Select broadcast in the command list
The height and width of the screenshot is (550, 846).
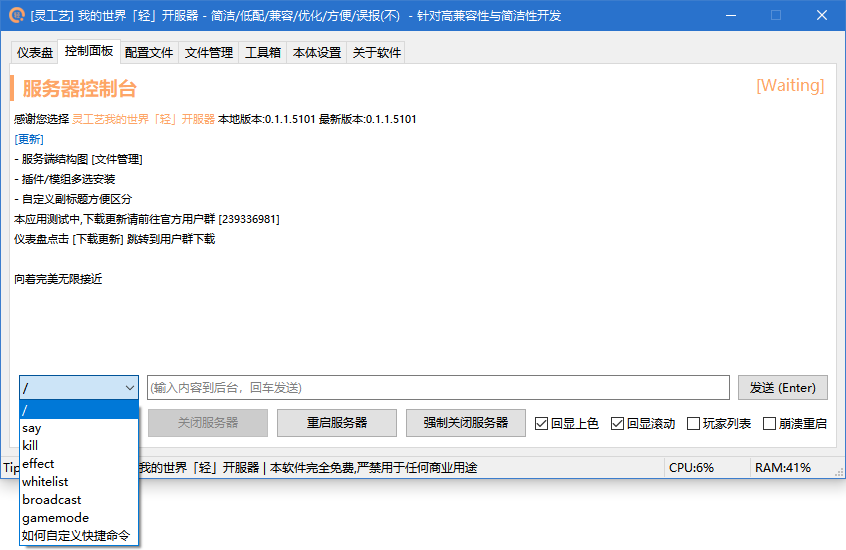coord(79,500)
